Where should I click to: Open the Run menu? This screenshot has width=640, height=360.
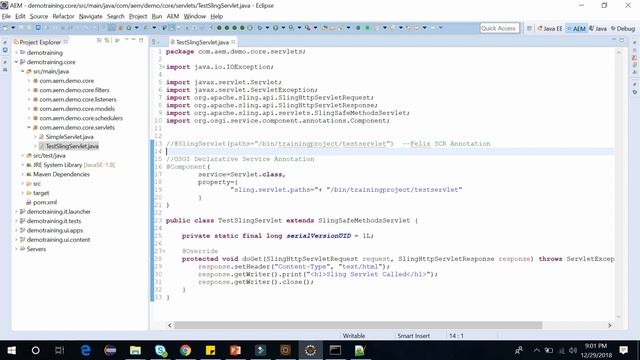[157, 16]
